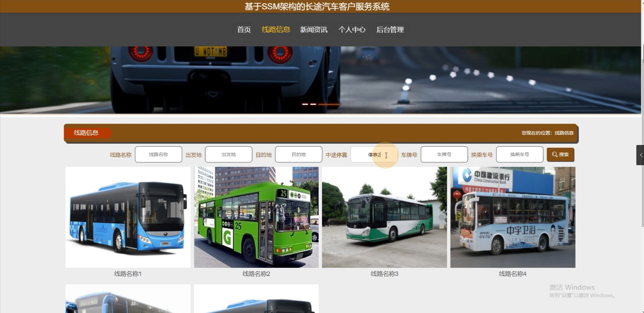Click the 出发地 field label
The width and height of the screenshot is (644, 313).
click(193, 155)
